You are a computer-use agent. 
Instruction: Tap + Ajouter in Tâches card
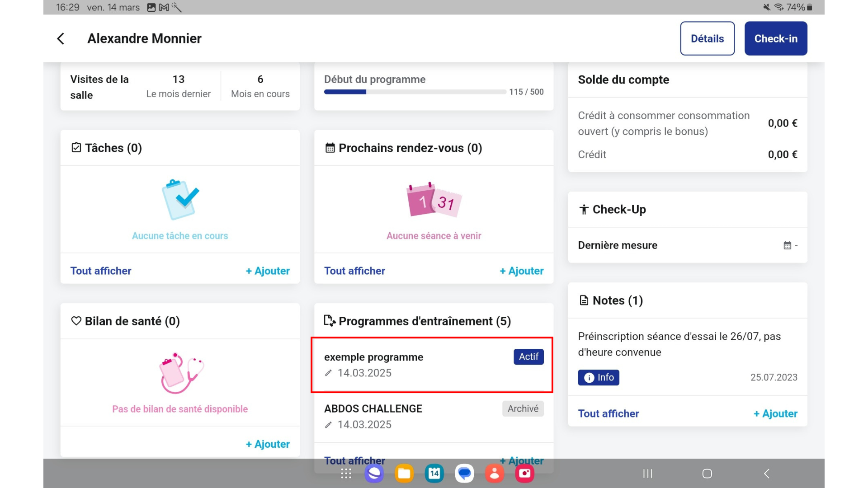click(268, 271)
